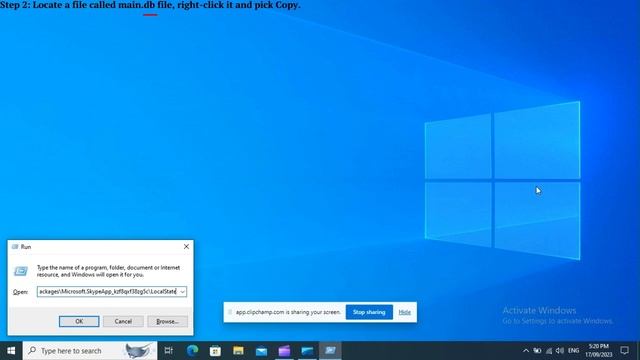Open Browse... in the Run dialog

[167, 322]
